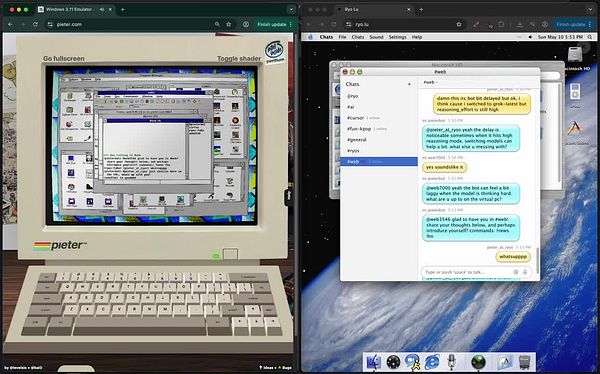Bookmark pieter.com with the star button
Viewport: 600px width, 374px height.
click(x=228, y=24)
